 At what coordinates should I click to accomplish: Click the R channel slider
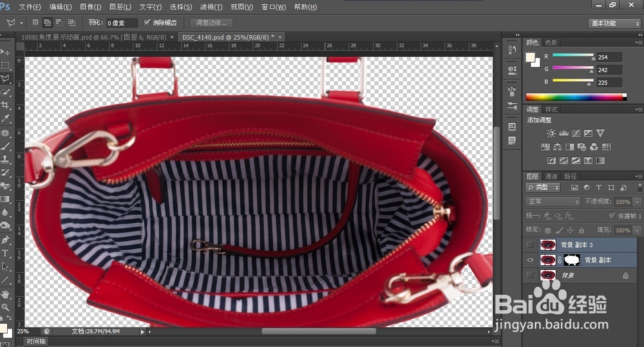573,55
